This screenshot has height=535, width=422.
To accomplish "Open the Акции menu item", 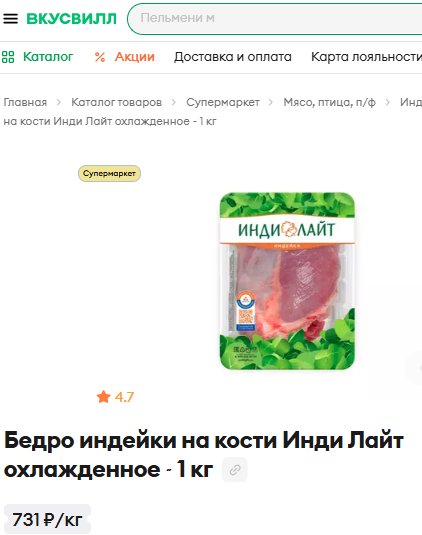I will (x=134, y=57).
